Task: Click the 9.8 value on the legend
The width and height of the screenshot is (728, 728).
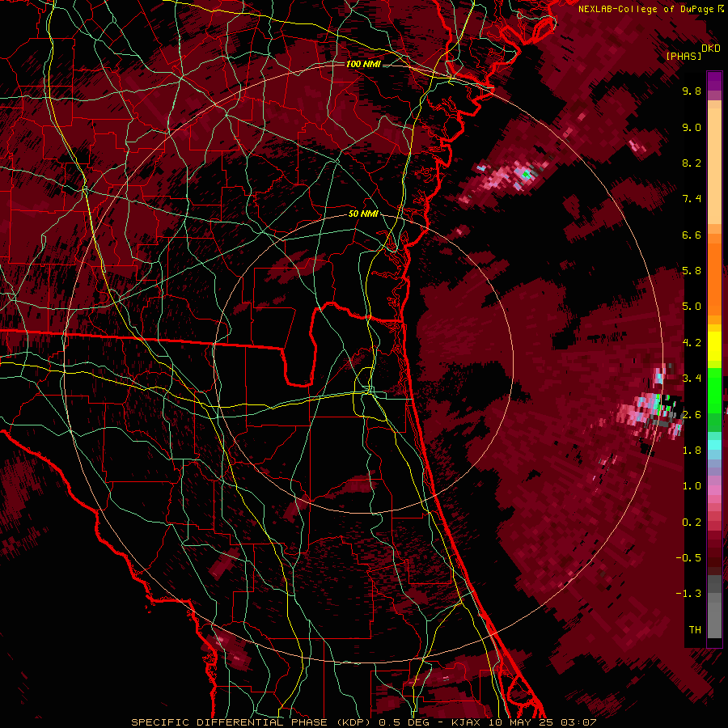Action: click(692, 91)
